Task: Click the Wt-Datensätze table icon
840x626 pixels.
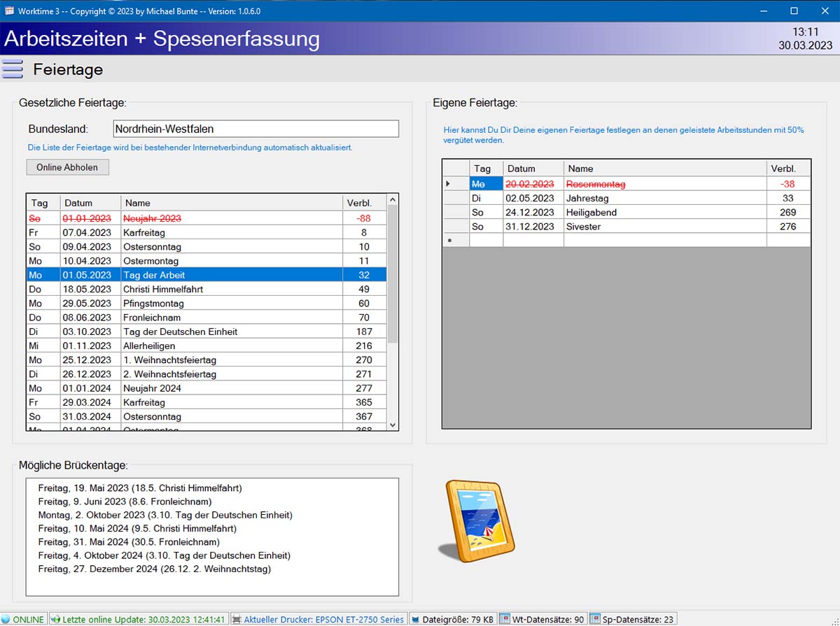Action: (505, 620)
